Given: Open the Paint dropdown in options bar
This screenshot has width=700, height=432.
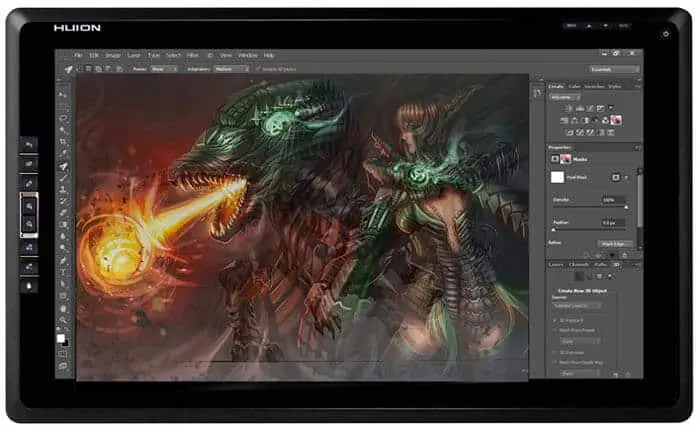Looking at the screenshot, I should (164, 69).
